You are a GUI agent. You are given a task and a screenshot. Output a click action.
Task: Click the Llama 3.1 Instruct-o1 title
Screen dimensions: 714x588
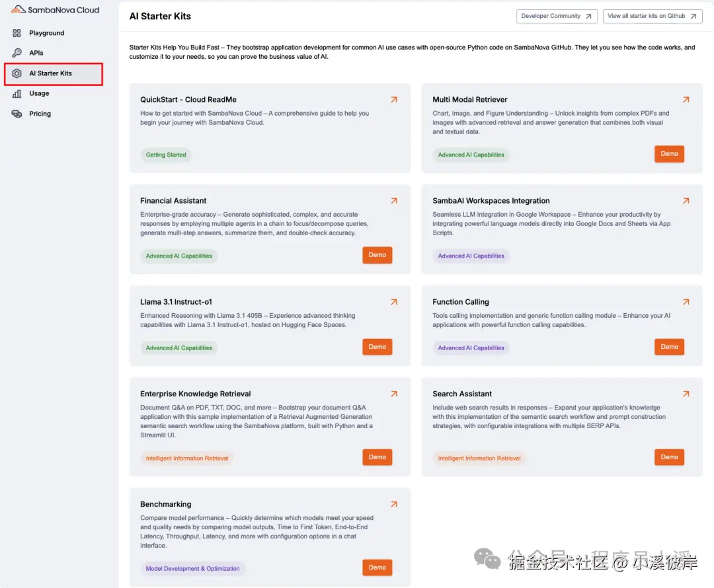pos(176,302)
